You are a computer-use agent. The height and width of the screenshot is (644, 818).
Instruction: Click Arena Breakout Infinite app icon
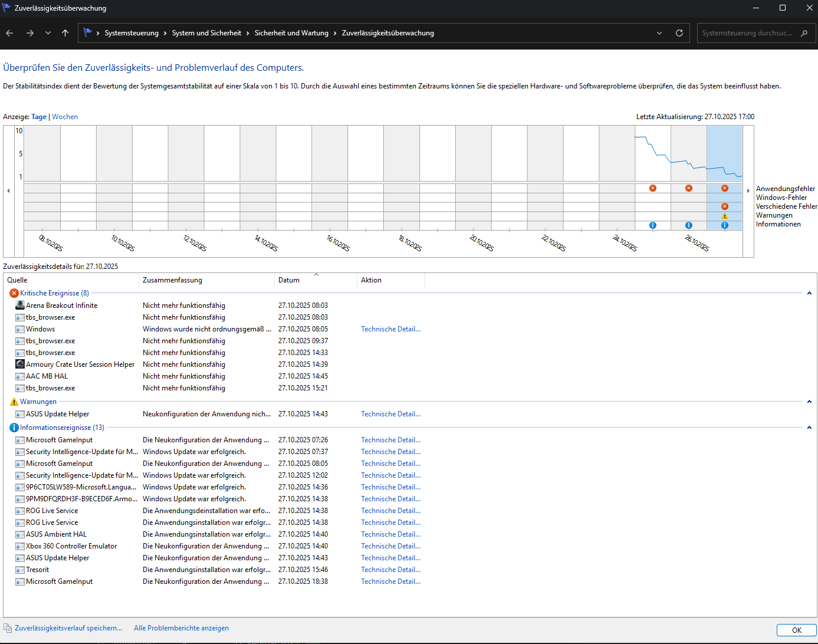pos(20,305)
